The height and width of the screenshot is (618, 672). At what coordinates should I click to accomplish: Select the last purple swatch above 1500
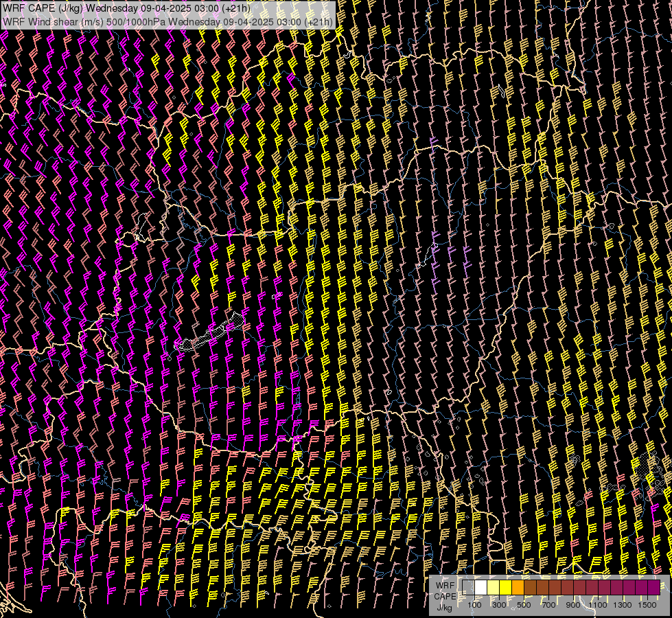coord(654,587)
